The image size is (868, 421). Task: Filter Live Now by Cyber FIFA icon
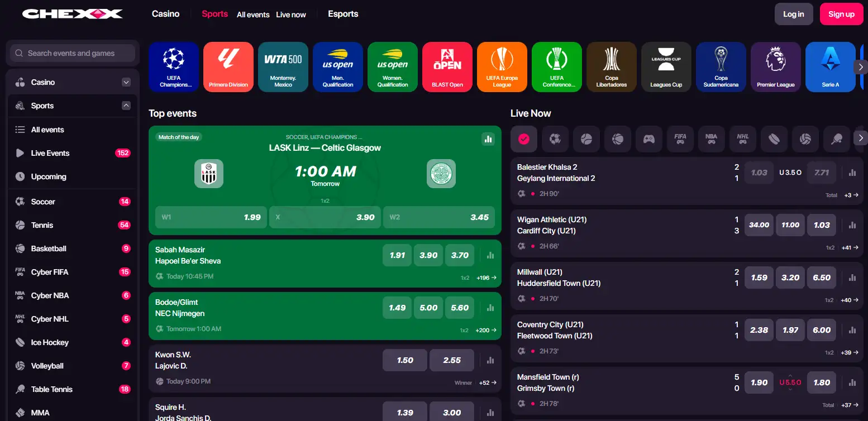pyautogui.click(x=680, y=139)
